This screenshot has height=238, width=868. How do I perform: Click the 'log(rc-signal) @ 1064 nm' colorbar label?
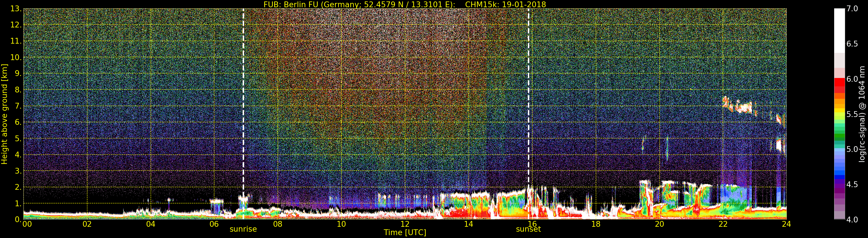[862, 114]
